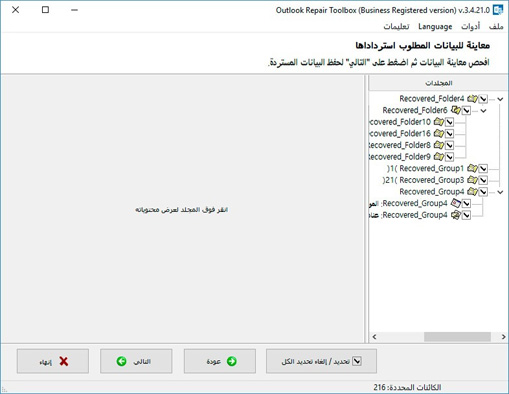Toggle the Recovered_Folder8 checkbox

[449, 146]
